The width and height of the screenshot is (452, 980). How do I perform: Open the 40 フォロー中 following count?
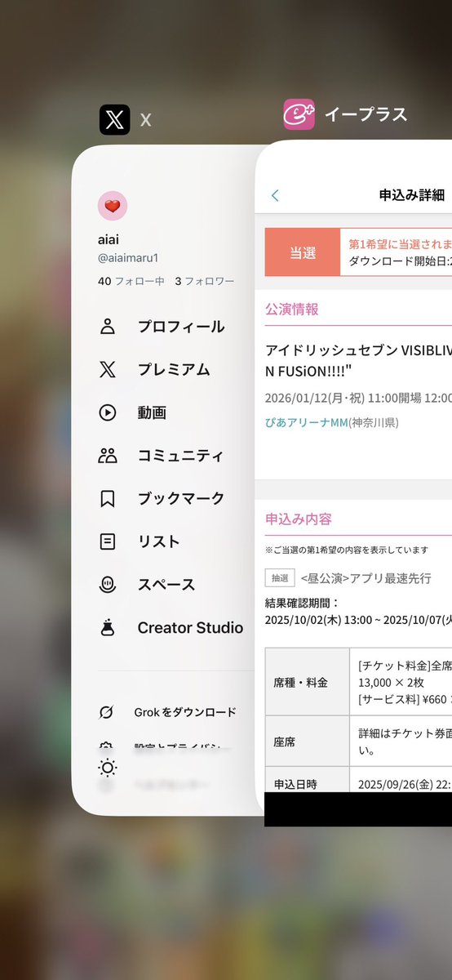tap(131, 281)
